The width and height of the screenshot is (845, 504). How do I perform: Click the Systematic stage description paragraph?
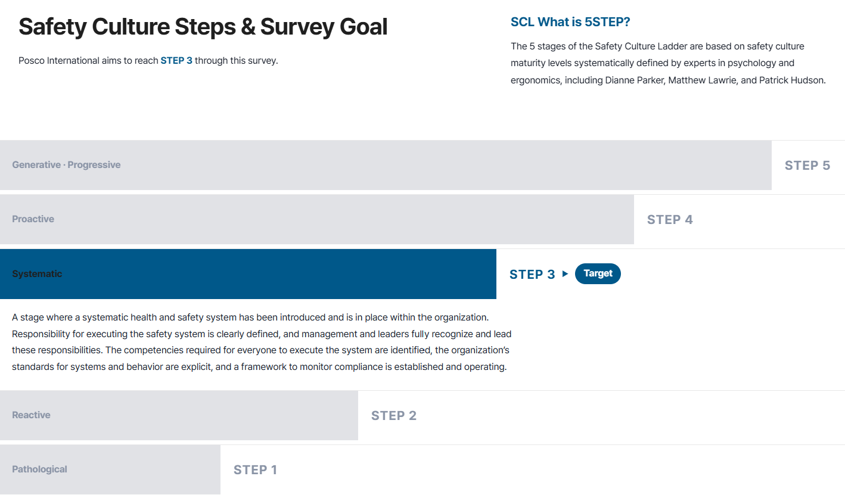click(x=262, y=342)
